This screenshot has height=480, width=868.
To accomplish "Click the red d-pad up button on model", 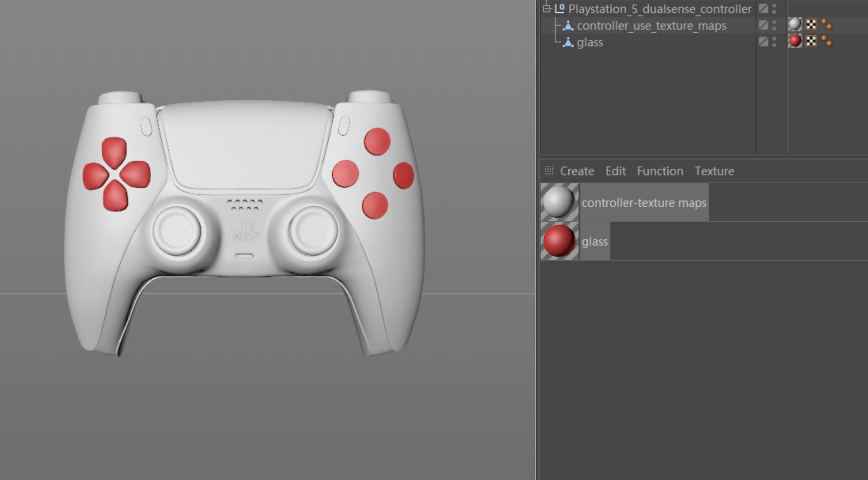I will pos(114,152).
